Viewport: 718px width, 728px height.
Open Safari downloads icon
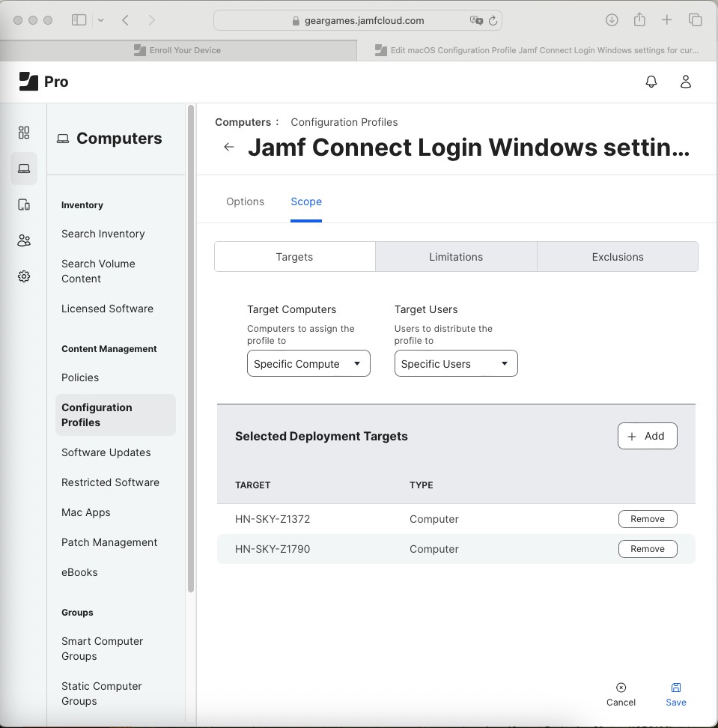click(612, 20)
